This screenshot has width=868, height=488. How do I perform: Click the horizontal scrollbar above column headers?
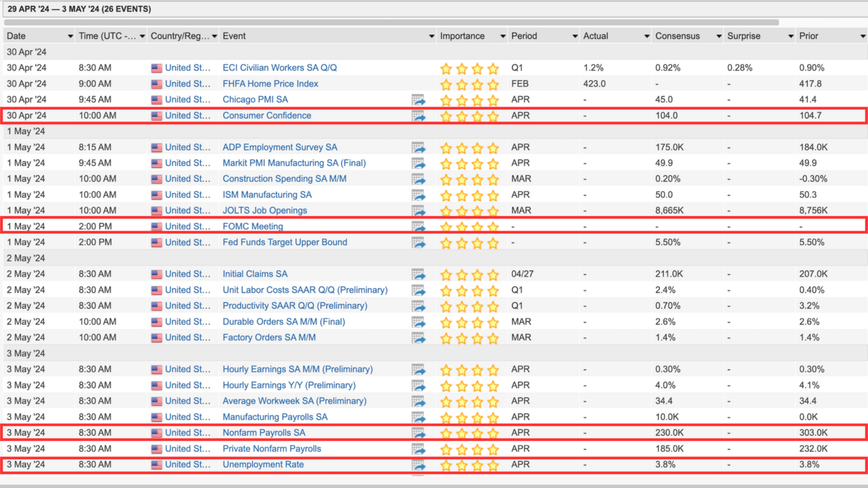pos(392,22)
